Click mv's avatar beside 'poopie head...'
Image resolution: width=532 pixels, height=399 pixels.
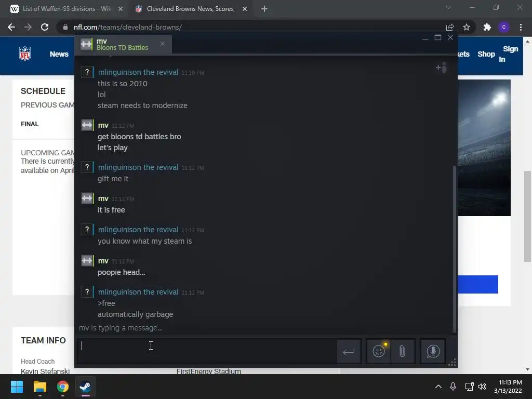point(87,261)
